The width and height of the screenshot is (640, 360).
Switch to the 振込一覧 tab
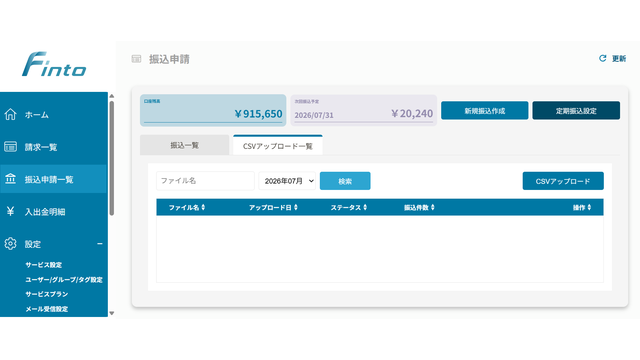pyautogui.click(x=184, y=145)
